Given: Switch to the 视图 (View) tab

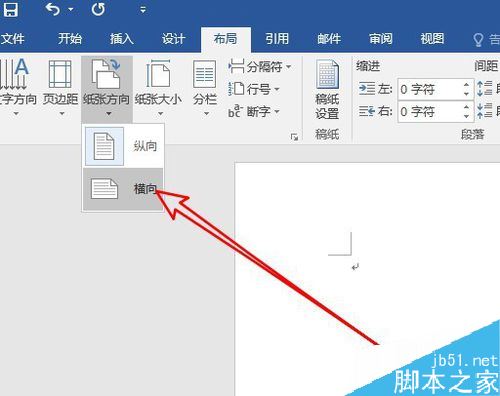Looking at the screenshot, I should (x=432, y=39).
